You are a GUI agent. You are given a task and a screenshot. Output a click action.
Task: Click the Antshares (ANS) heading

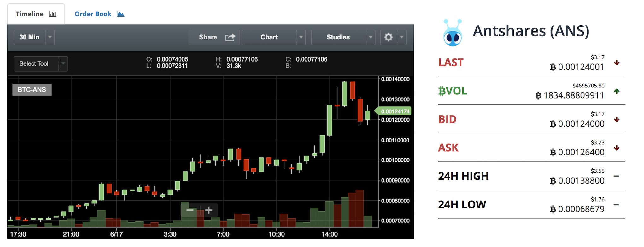coord(531,31)
